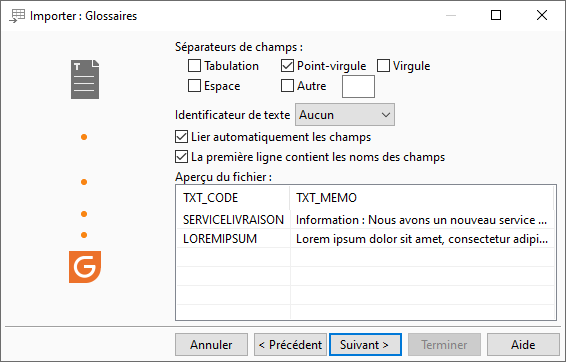Toggle La première ligne contient les noms

(182, 157)
